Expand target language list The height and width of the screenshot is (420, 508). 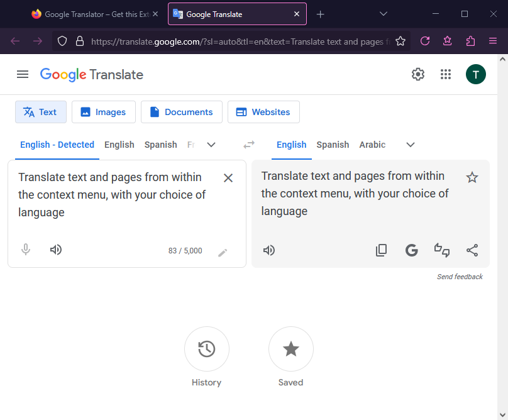411,145
